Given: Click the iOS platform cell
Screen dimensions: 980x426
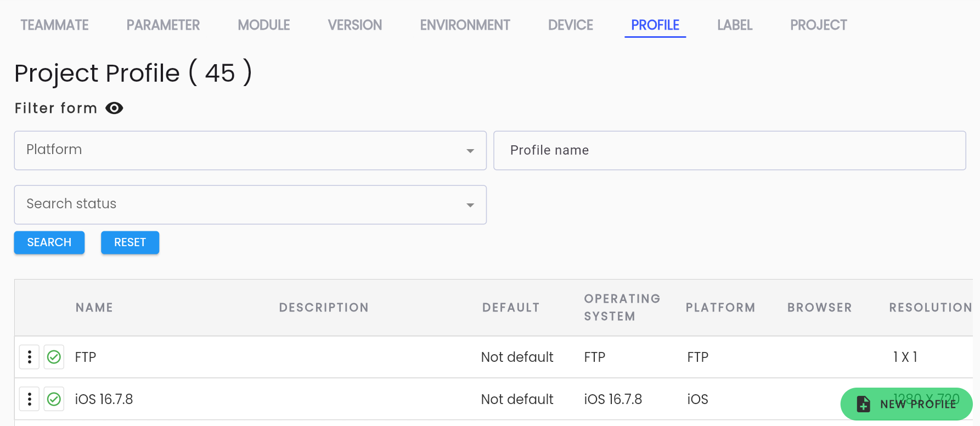Looking at the screenshot, I should click(x=697, y=399).
